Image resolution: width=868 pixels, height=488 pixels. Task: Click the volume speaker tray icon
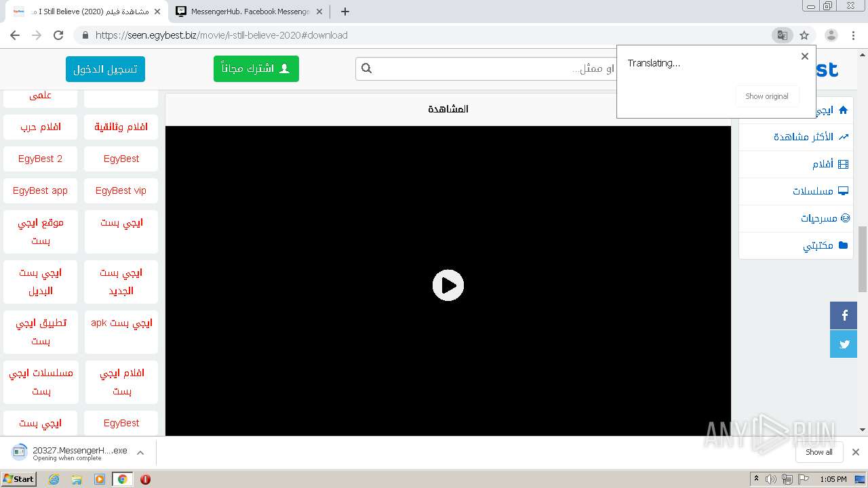coord(771,479)
